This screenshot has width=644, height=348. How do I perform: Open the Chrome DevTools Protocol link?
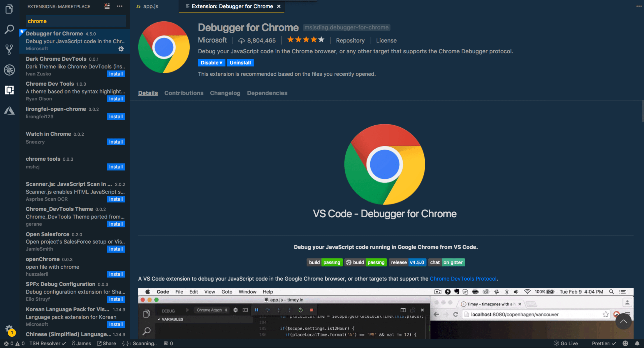pyautogui.click(x=463, y=278)
